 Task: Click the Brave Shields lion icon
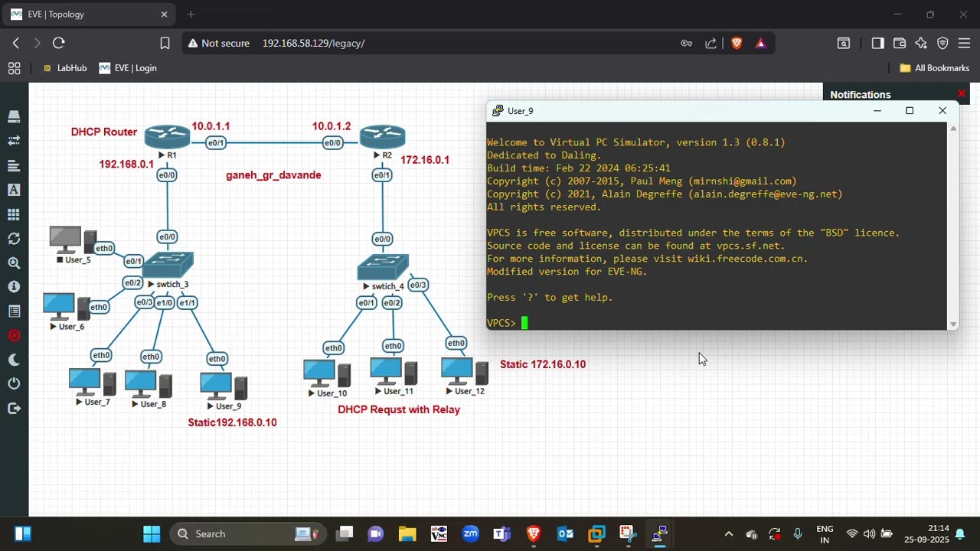[737, 43]
